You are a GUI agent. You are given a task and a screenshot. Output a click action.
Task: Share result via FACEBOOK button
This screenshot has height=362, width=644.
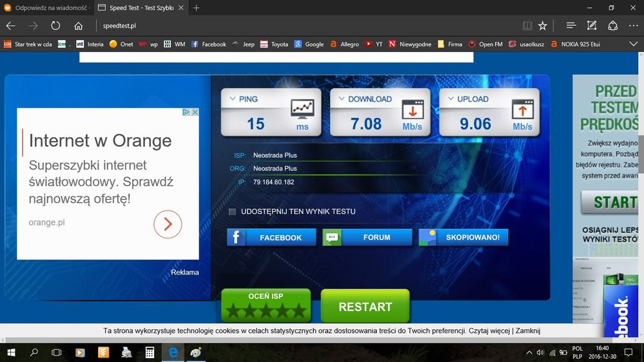click(271, 237)
